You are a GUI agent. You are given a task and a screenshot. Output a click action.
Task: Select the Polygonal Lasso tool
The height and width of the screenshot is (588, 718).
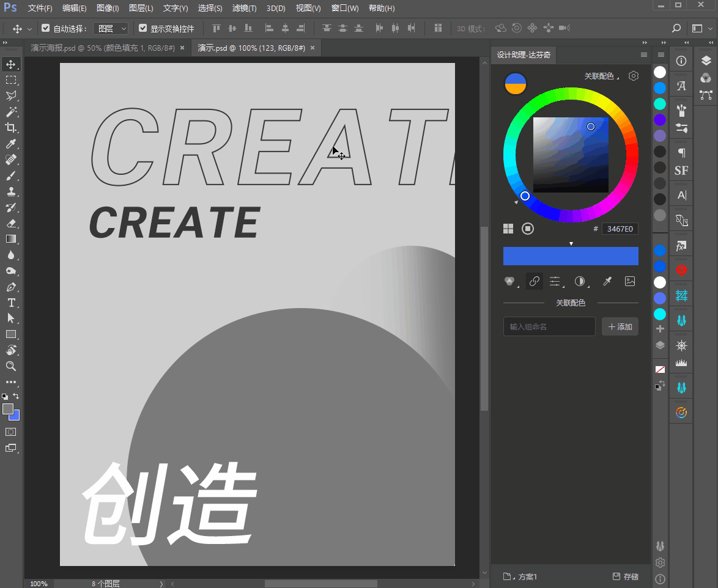pos(11,95)
